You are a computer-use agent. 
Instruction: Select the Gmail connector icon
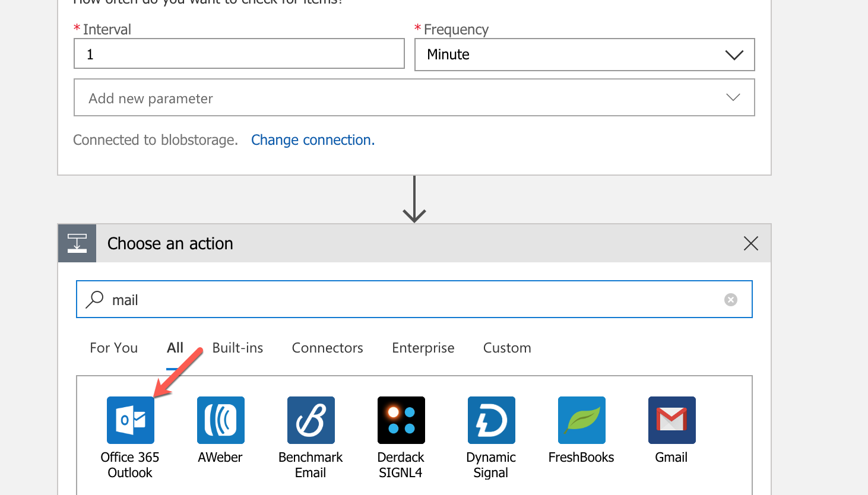(672, 420)
